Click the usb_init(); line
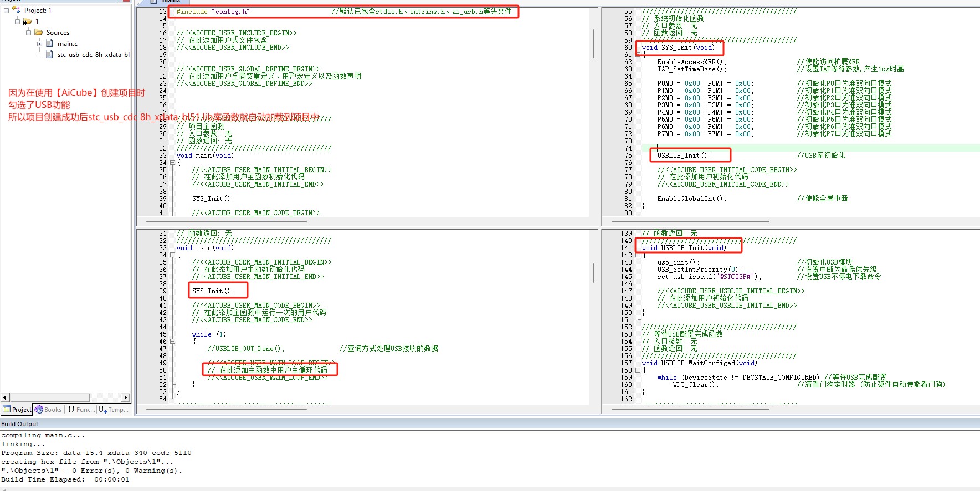This screenshot has width=980, height=491. (678, 262)
